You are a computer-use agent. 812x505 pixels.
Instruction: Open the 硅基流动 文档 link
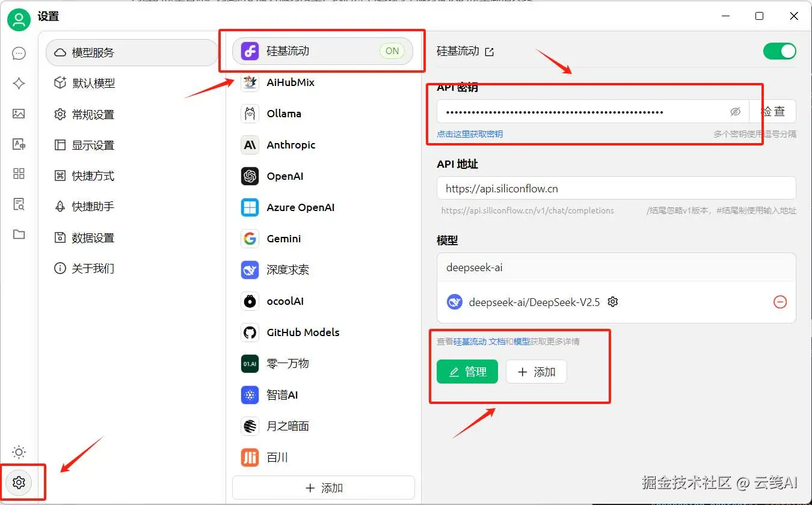coord(479,341)
